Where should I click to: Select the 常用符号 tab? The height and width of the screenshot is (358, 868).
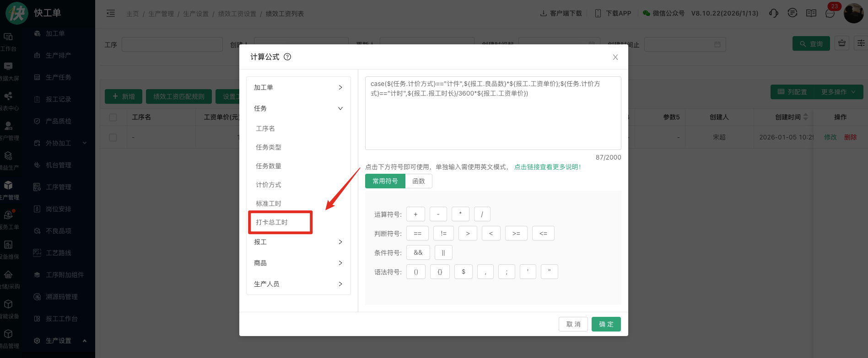(x=385, y=181)
